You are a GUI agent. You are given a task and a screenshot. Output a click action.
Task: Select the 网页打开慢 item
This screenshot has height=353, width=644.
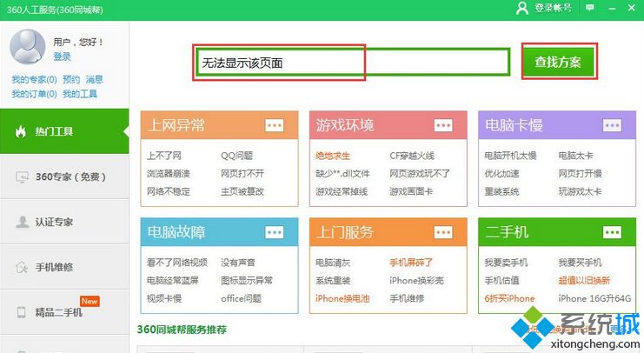[580, 173]
